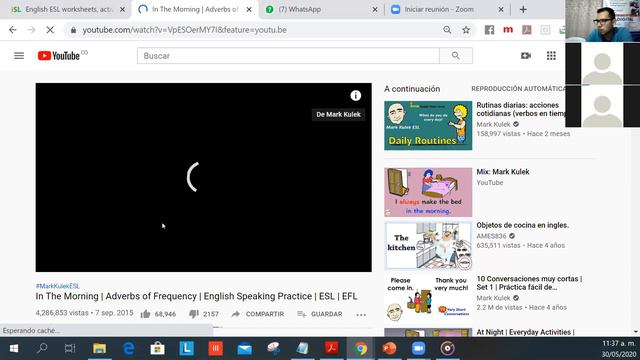Click the red 'm' extension icon
640x360 pixels.
click(508, 30)
